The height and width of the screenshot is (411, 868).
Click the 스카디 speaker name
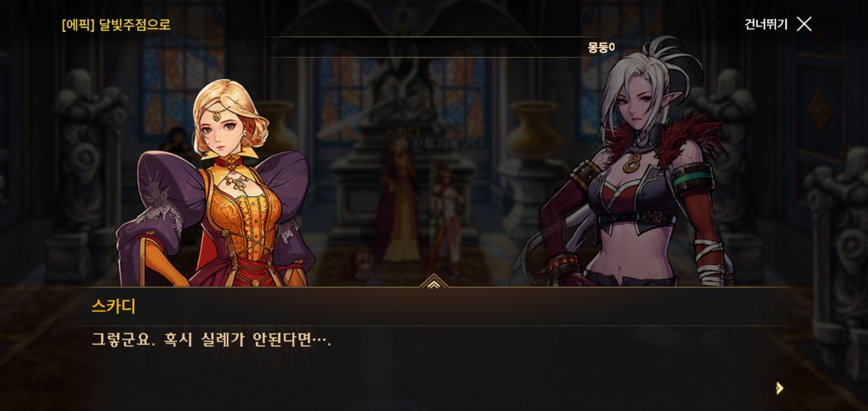pos(113,306)
